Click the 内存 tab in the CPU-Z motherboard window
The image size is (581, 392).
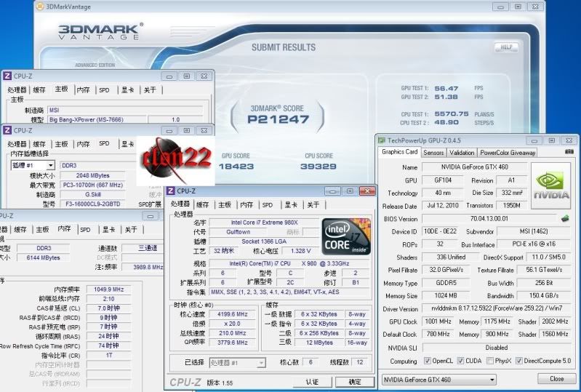click(84, 89)
